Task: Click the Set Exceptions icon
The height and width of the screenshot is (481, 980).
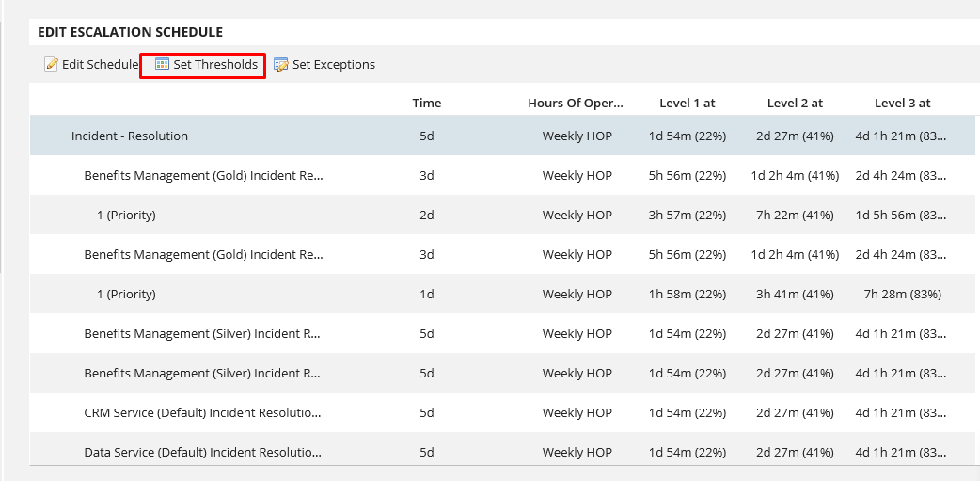Action: click(x=280, y=65)
